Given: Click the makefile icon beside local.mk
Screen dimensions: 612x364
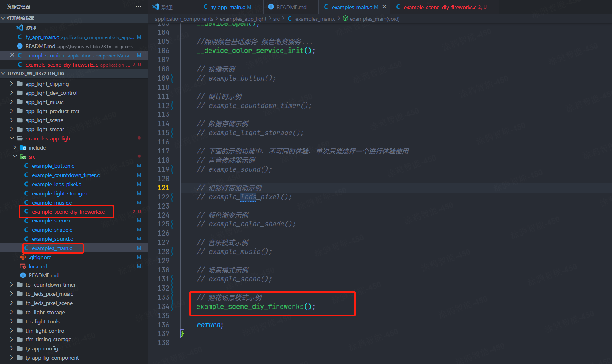Looking at the screenshot, I should click(x=23, y=266).
